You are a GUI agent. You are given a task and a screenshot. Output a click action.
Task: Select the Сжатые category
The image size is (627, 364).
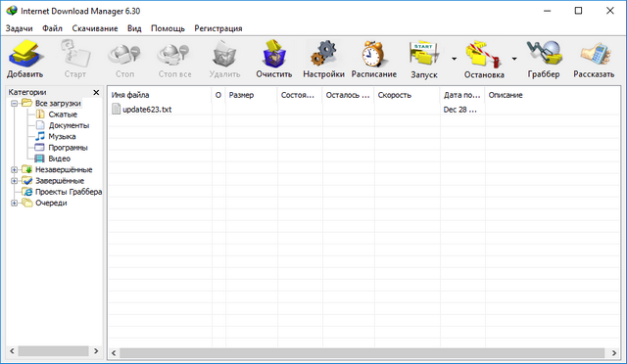(x=63, y=114)
